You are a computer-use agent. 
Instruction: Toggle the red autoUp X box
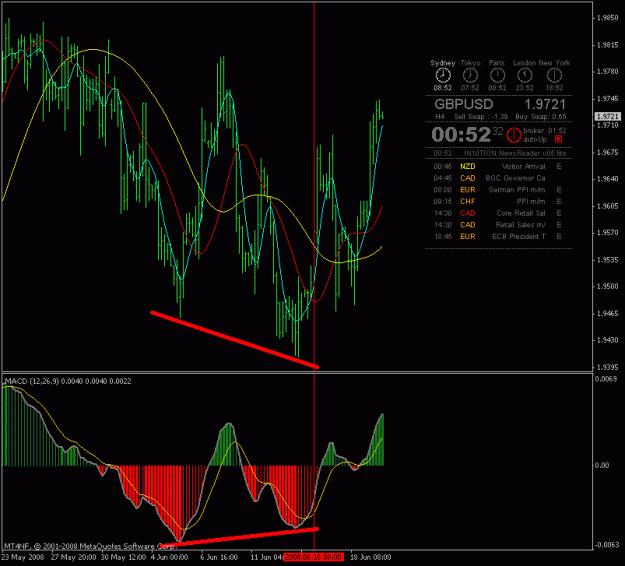(x=558, y=139)
